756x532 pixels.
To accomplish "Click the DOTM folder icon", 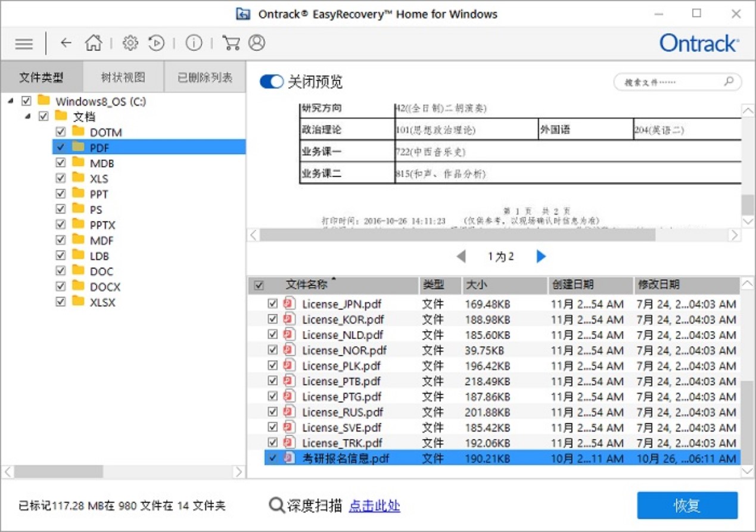I will point(79,131).
